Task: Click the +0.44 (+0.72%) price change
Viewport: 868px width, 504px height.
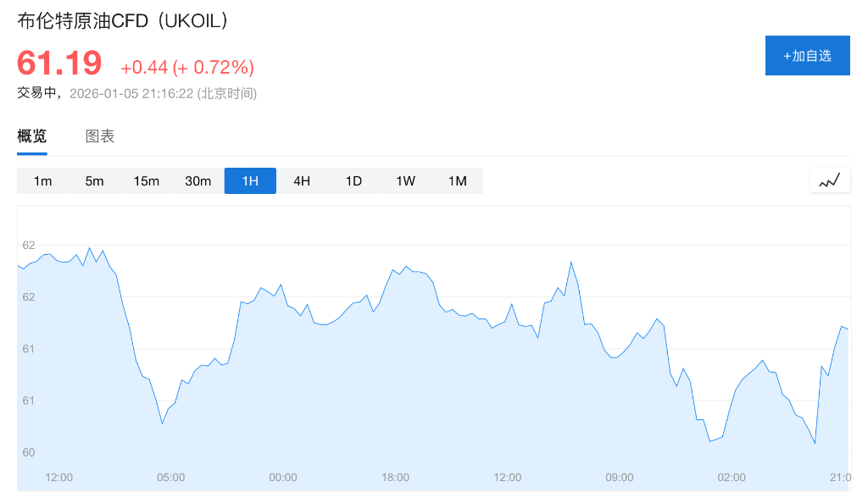Action: (x=187, y=67)
